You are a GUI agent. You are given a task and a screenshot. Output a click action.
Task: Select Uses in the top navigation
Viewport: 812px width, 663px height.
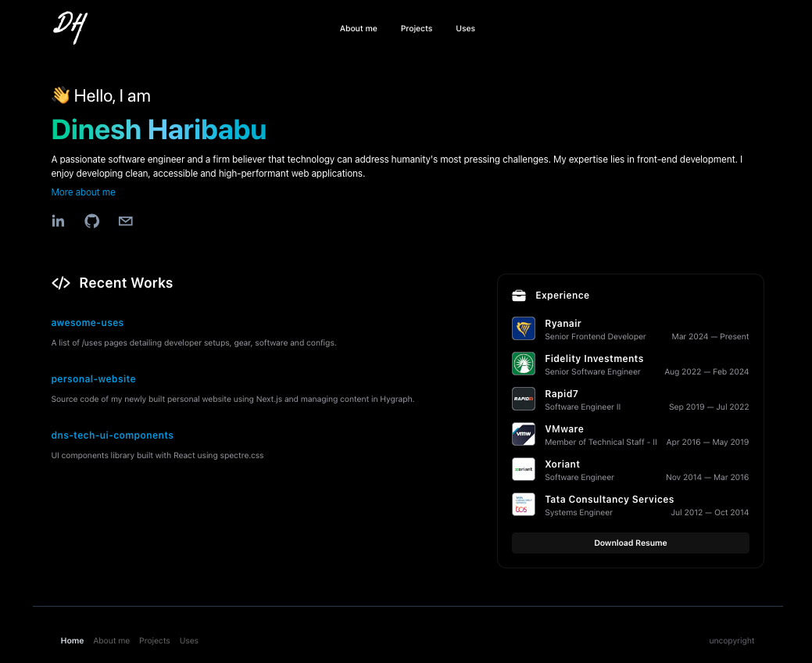tap(465, 28)
